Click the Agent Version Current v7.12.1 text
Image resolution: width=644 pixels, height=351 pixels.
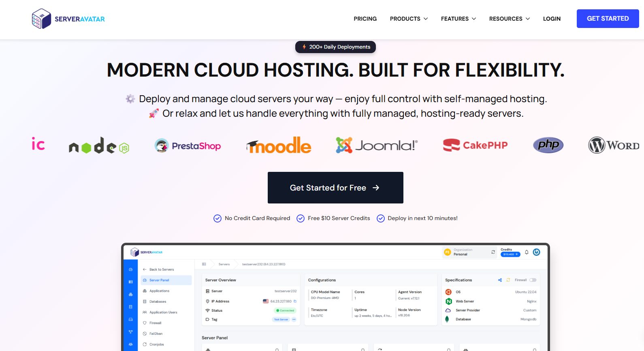point(409,298)
